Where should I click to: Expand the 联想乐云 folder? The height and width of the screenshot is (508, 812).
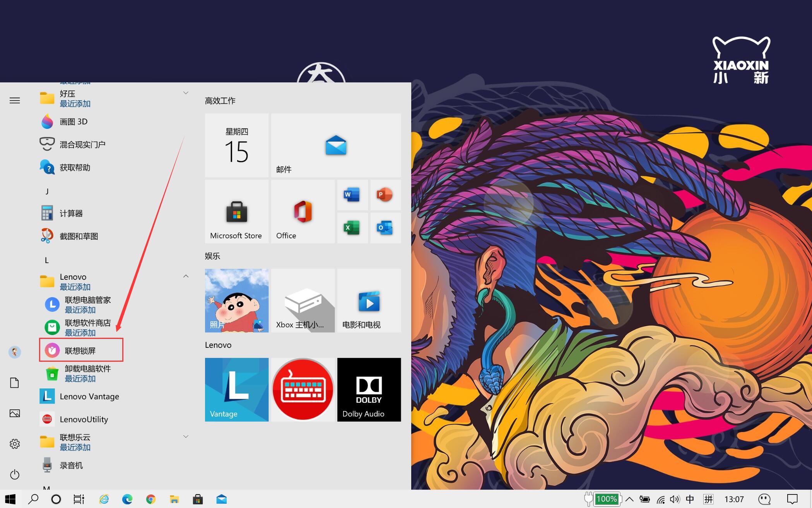click(186, 437)
